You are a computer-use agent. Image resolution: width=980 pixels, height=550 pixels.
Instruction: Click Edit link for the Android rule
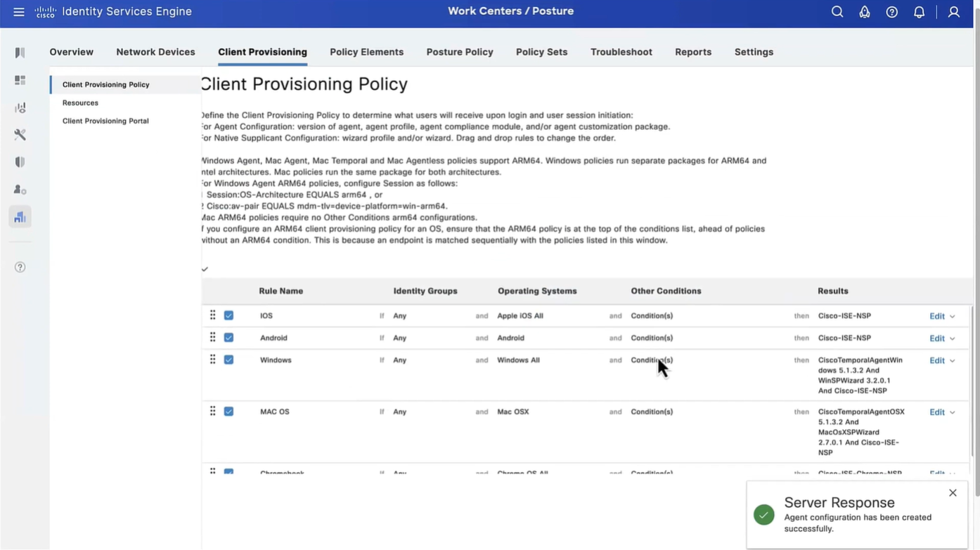936,339
